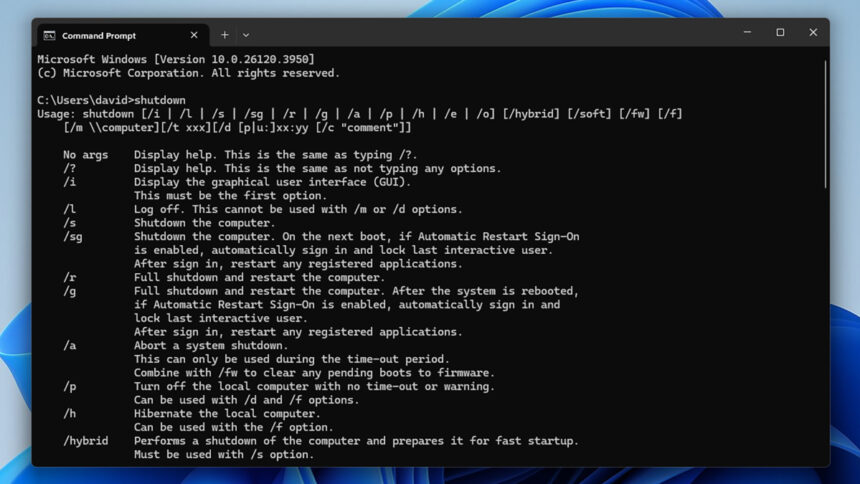
Task: Click 'Can be used with /d and /f options.'
Action: coord(247,400)
